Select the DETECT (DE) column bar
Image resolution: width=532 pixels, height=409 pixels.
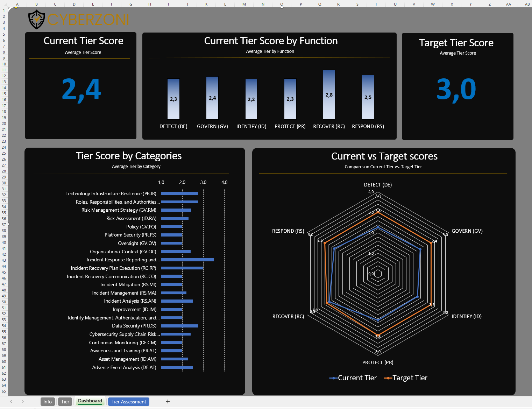pyautogui.click(x=173, y=99)
